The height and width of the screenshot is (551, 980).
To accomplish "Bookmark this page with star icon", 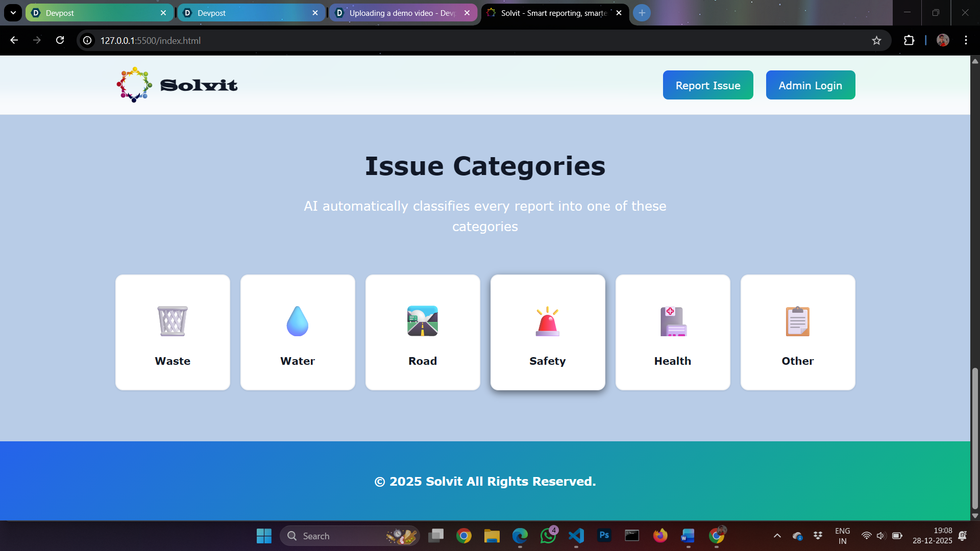I will pos(876,40).
